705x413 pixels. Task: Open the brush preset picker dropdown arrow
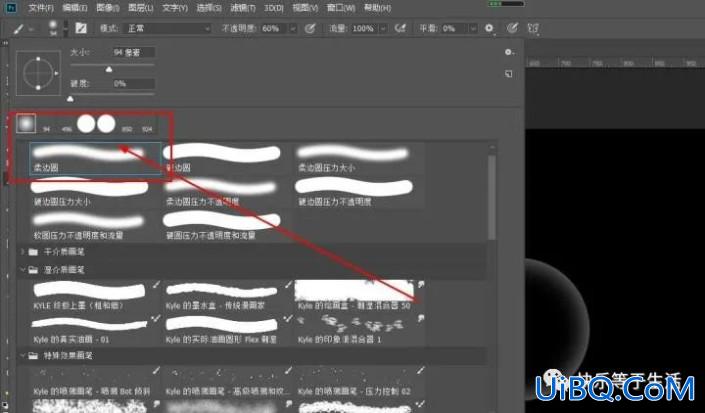(x=66, y=29)
